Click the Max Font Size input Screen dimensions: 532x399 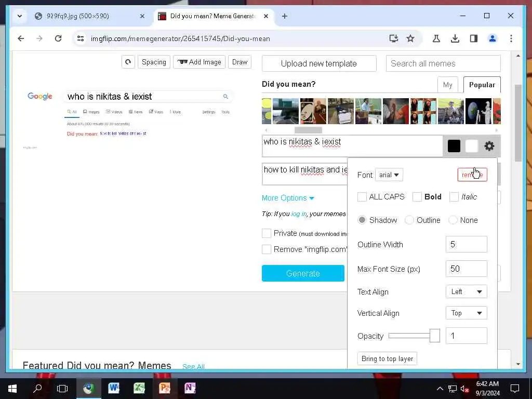[x=466, y=269]
